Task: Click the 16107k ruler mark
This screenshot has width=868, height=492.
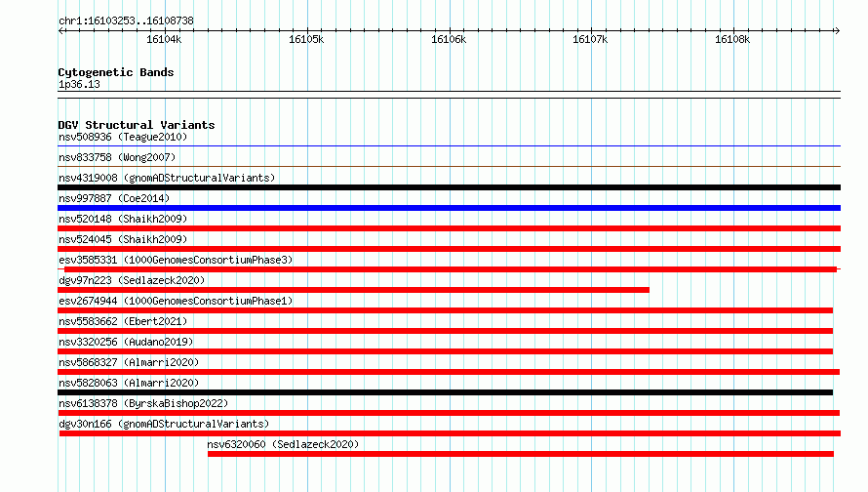Action: [x=590, y=39]
